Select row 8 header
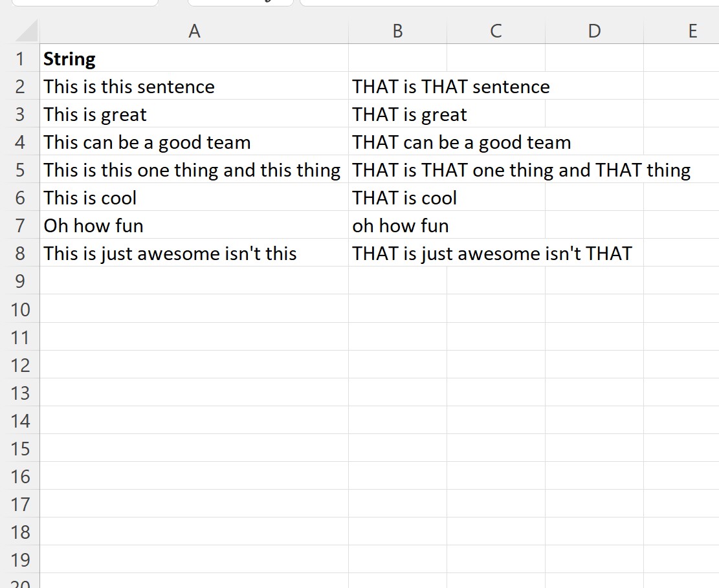 coord(20,253)
